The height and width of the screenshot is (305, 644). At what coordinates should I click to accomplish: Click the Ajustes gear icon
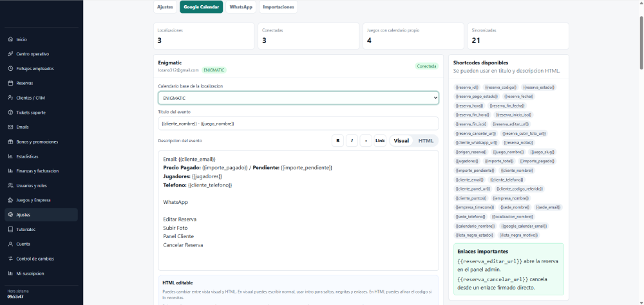pos(11,215)
